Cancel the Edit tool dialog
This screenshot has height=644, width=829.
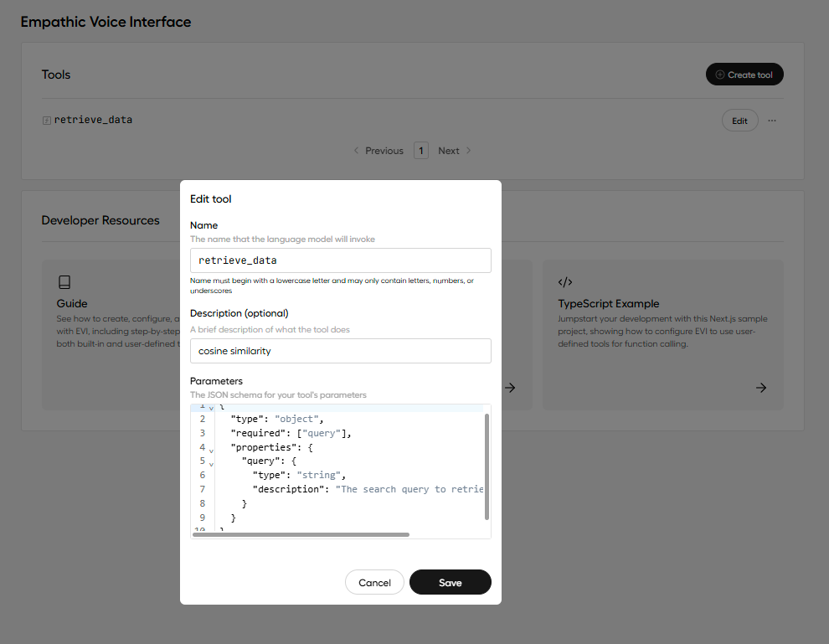click(x=374, y=582)
